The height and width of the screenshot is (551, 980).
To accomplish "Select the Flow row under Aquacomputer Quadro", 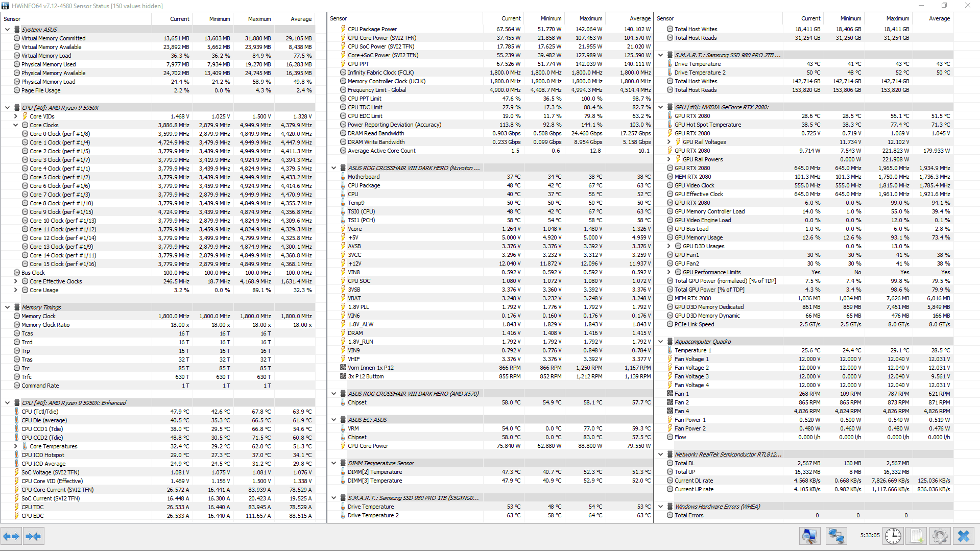I will [x=804, y=437].
